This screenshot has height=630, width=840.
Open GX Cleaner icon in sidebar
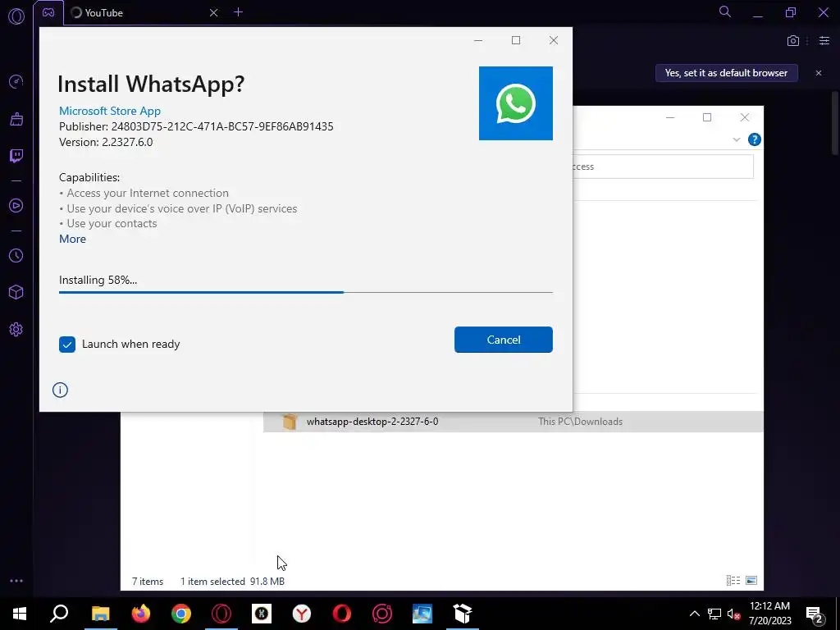(x=16, y=118)
